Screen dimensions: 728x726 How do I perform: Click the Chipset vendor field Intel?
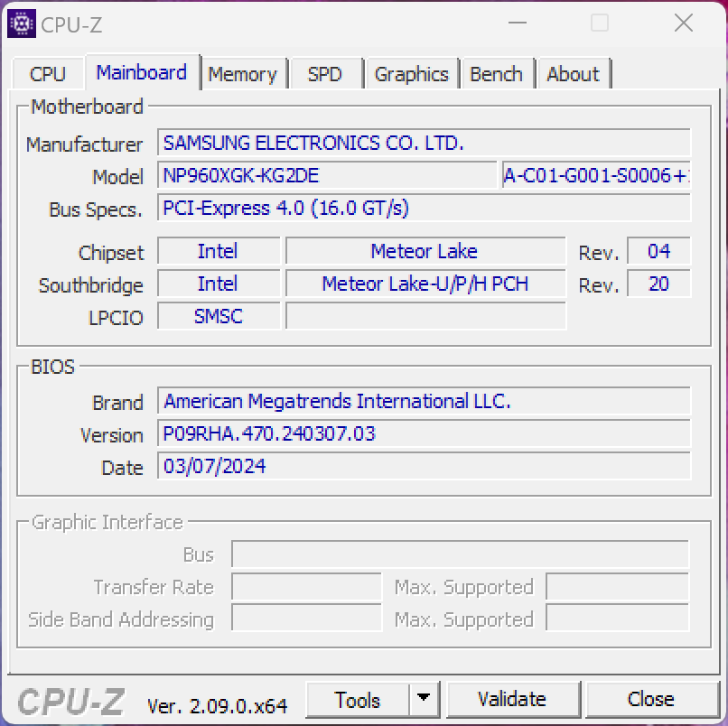[x=219, y=251]
